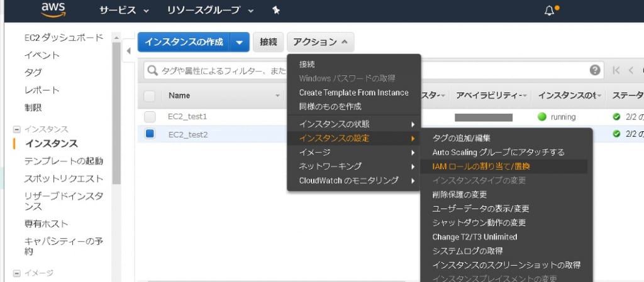Open インスタンス page link in sidebar
The height and width of the screenshot is (282, 644).
click(x=52, y=143)
